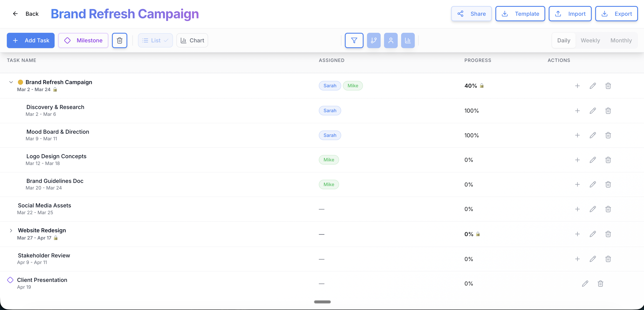Add subtask under Mood Board & Direction
Image resolution: width=644 pixels, height=310 pixels.
577,135
